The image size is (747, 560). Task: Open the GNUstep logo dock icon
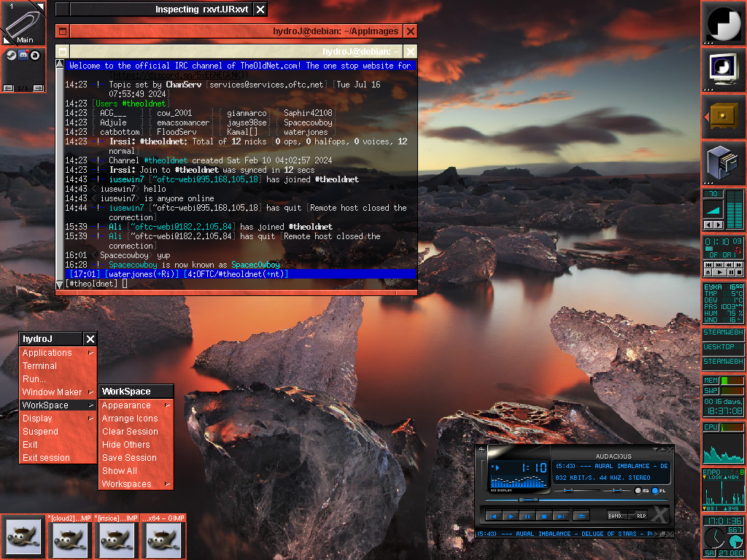coord(724,23)
